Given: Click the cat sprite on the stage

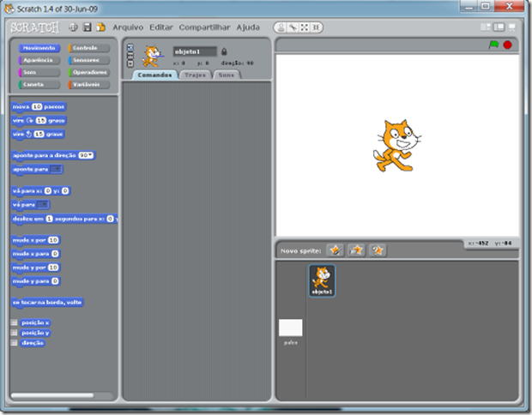Looking at the screenshot, I should point(397,145).
